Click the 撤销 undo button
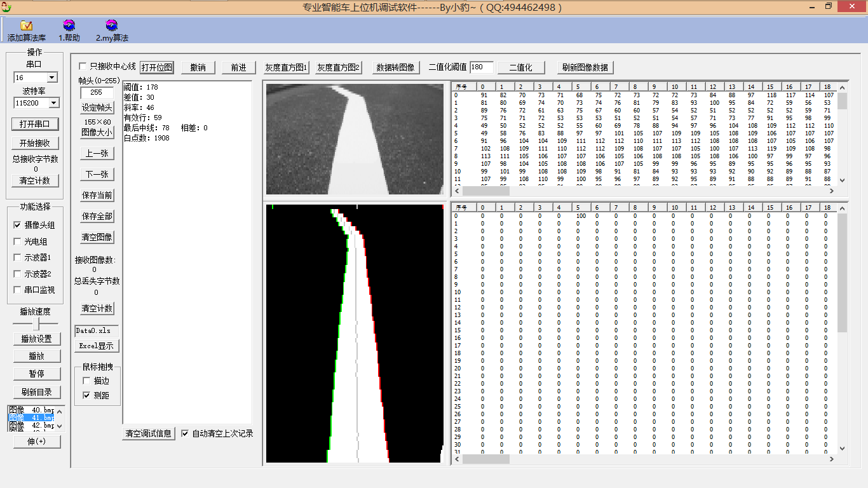 [x=198, y=67]
